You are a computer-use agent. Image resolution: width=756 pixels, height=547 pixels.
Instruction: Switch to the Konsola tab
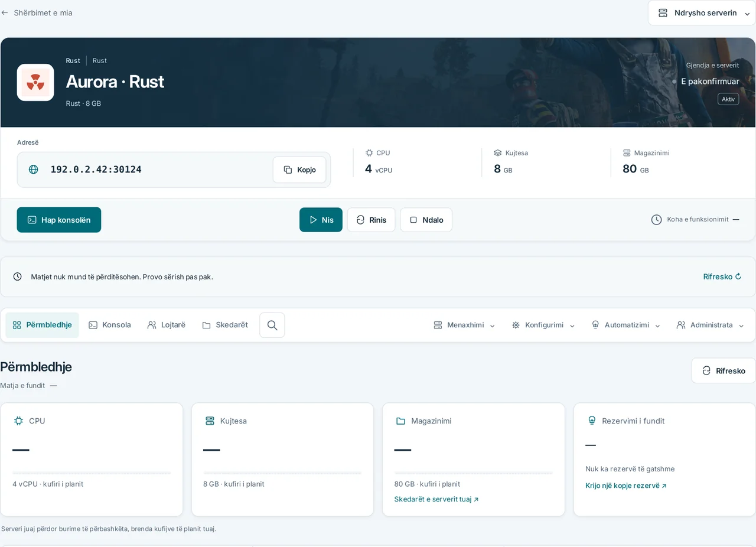(110, 325)
